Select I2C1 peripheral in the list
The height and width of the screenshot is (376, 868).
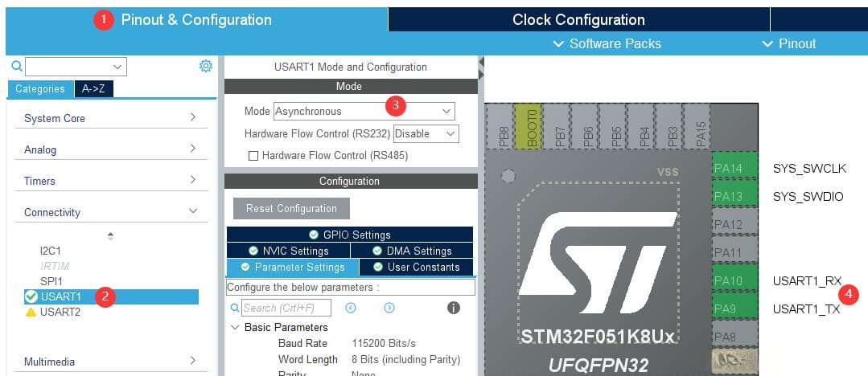coord(51,251)
